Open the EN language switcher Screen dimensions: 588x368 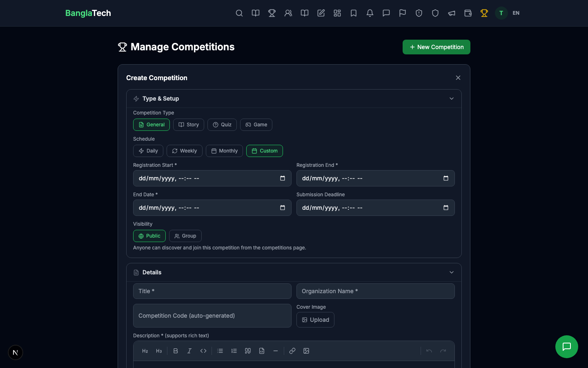point(516,13)
